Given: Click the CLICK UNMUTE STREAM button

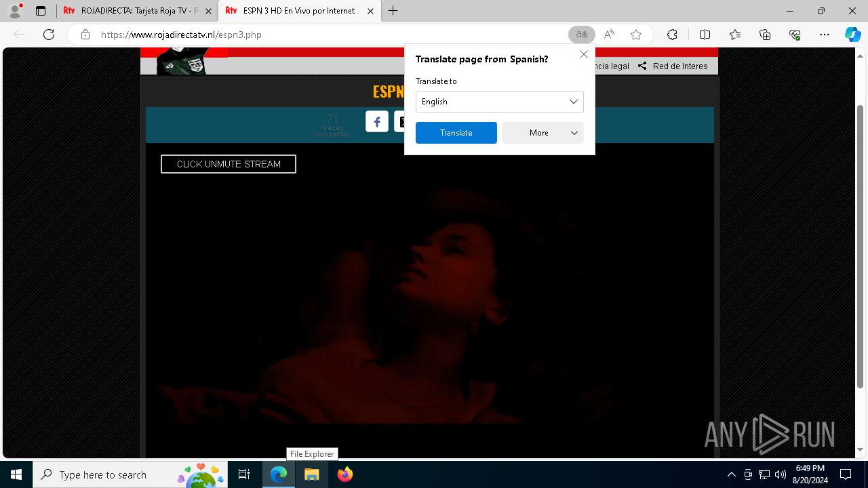Looking at the screenshot, I should pos(229,164).
